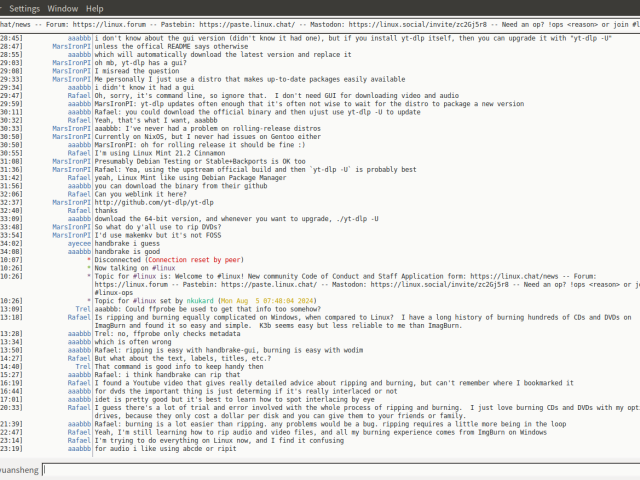
Task: Open the github.com/yt-dlp/yt-dlp link
Action: 154,202
